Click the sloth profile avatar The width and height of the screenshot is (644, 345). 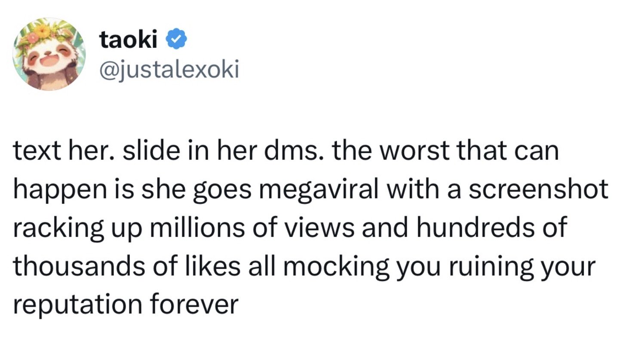[x=49, y=54]
